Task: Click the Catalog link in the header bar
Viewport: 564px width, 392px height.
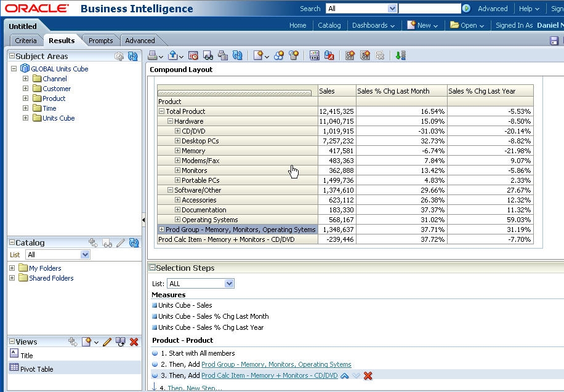Action: [x=329, y=25]
